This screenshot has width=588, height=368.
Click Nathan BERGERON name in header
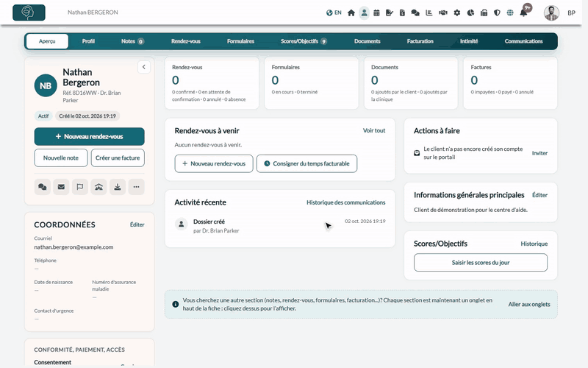tap(93, 13)
